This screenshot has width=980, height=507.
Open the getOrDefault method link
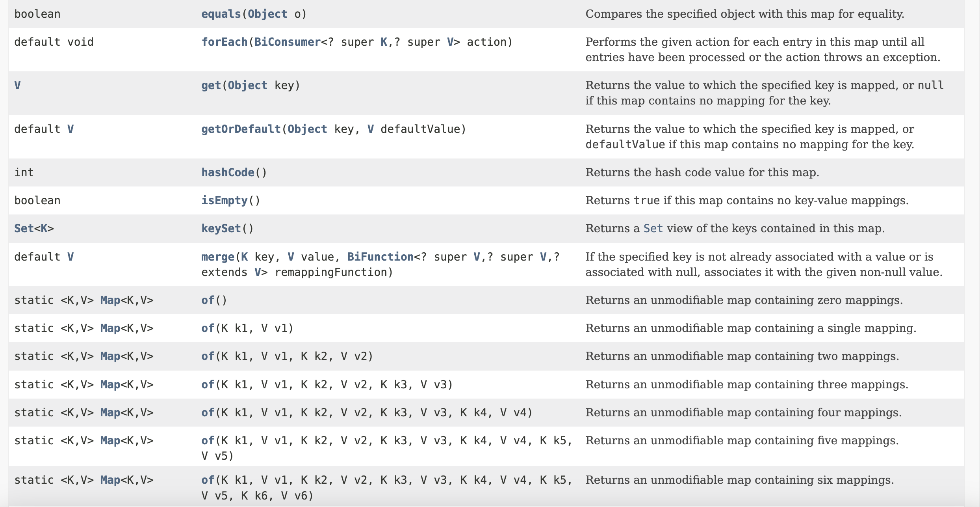[240, 129]
